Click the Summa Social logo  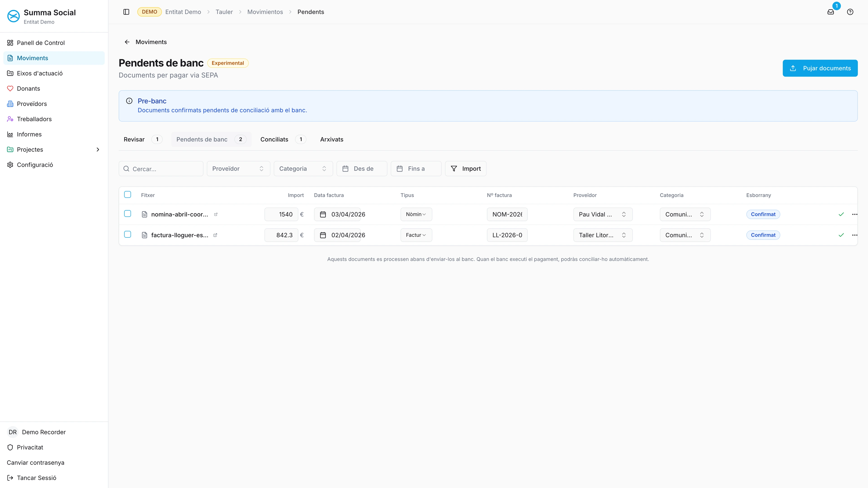pyautogui.click(x=14, y=16)
